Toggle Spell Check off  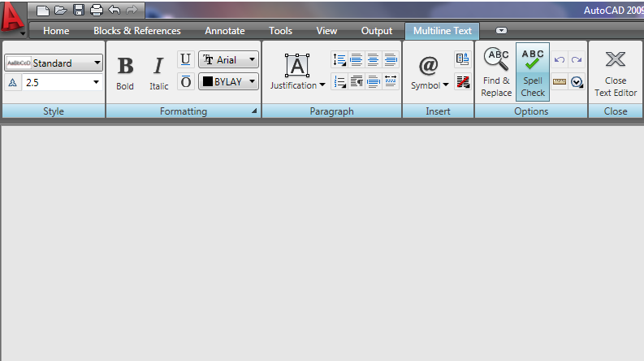tap(532, 72)
